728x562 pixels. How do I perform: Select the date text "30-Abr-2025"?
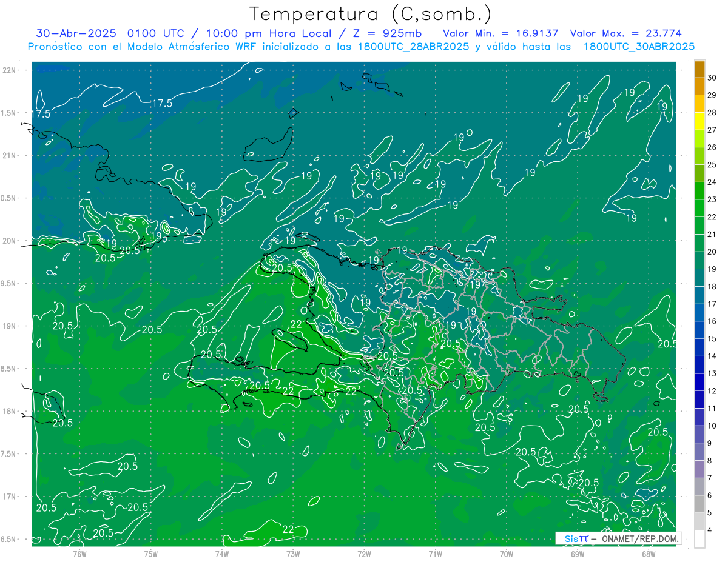76,33
